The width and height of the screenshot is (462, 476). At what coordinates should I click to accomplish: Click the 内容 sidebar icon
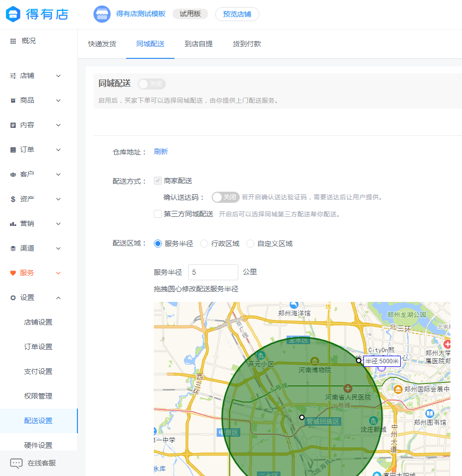13,125
